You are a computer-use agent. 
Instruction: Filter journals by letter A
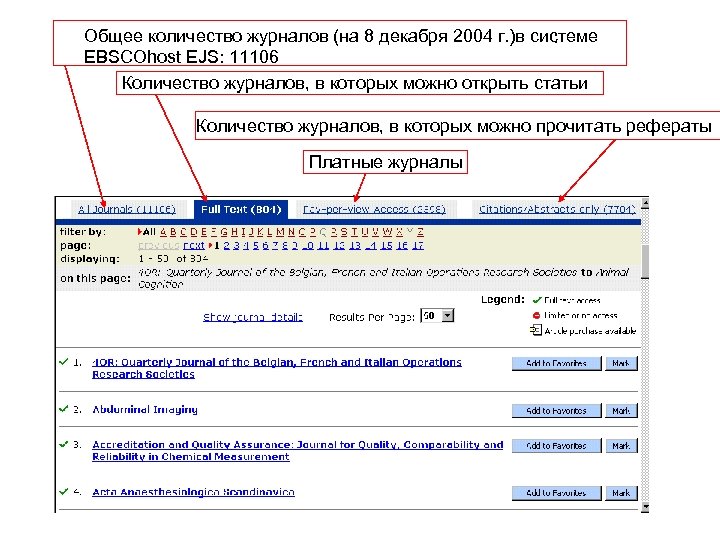163,232
